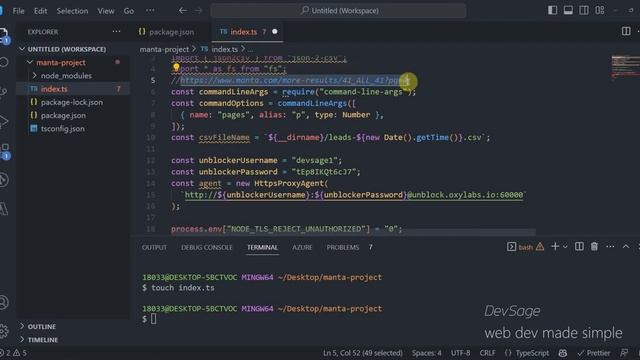Open the Extensions view in activity bar
This screenshot has height=360, width=640.
pyautogui.click(x=4, y=150)
